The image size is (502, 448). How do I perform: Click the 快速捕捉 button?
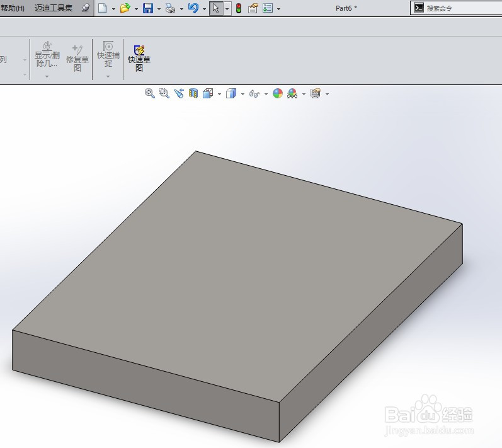(x=108, y=54)
